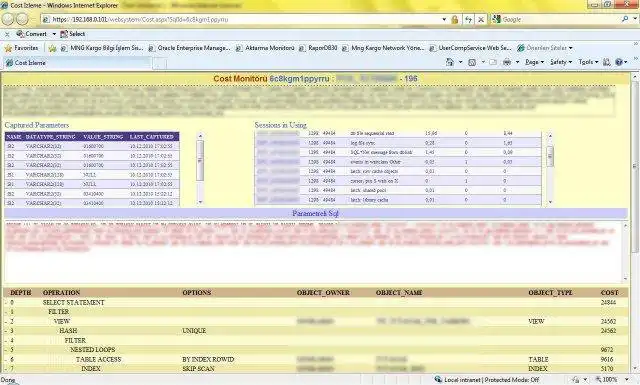
Task: Click in the address bar URL field
Action: tap(241, 19)
